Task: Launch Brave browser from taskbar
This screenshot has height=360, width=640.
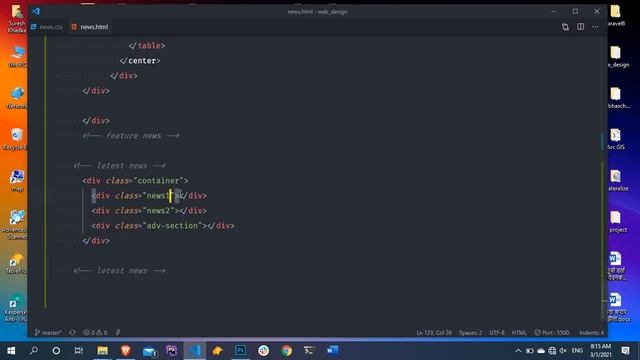Action: (125, 351)
